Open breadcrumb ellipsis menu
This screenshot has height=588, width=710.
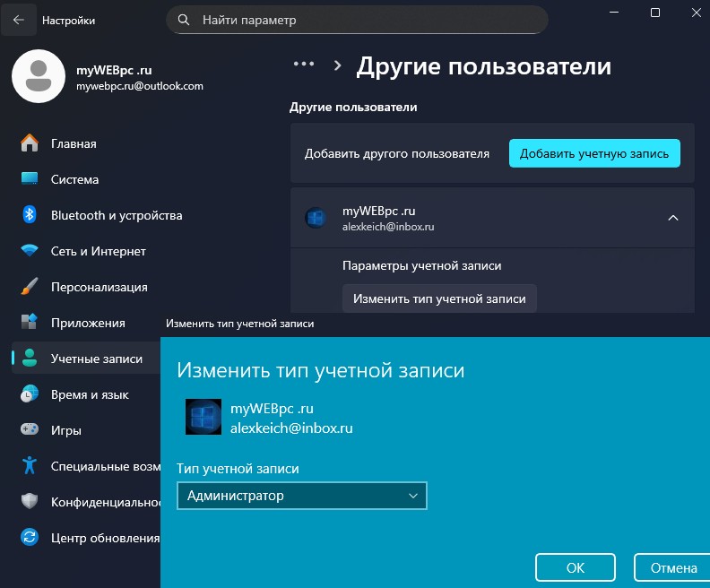(x=304, y=65)
